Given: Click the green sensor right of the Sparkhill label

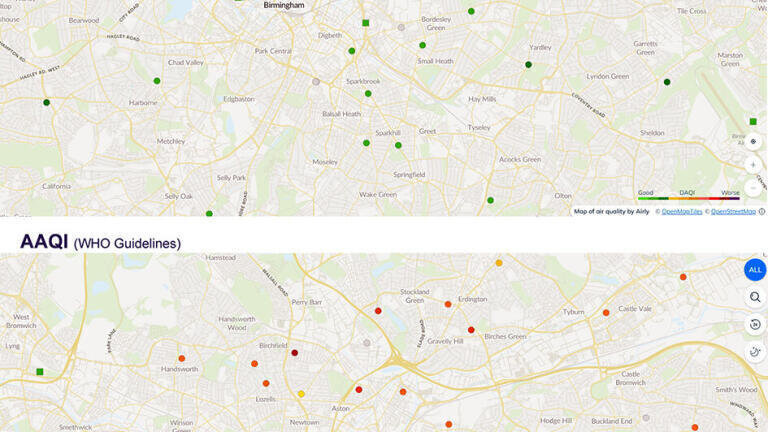Looking at the screenshot, I should [398, 145].
